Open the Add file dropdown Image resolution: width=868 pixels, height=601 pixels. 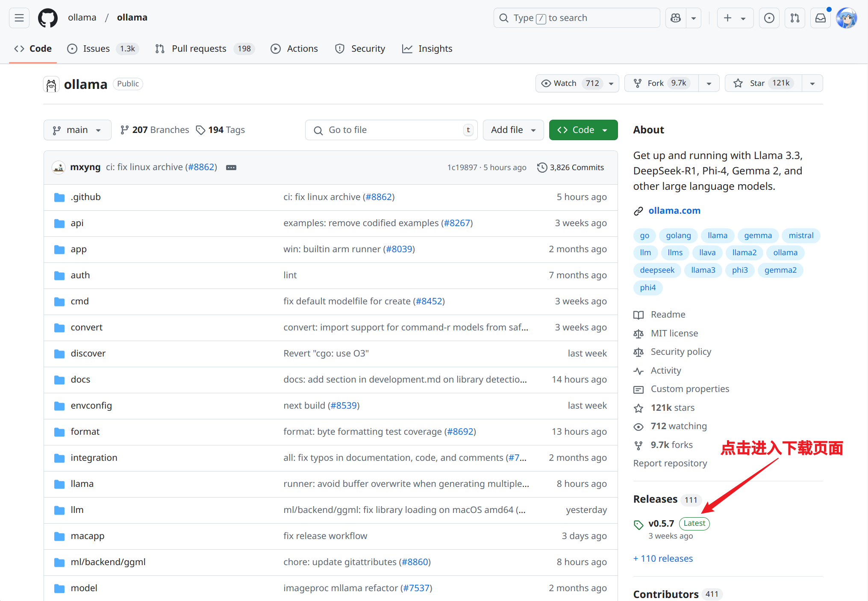(513, 130)
